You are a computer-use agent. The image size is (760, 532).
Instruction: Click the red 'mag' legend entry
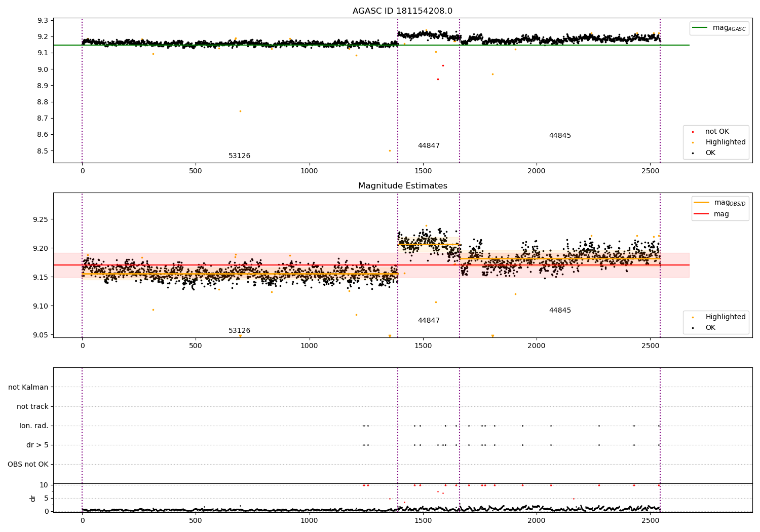pyautogui.click(x=721, y=214)
